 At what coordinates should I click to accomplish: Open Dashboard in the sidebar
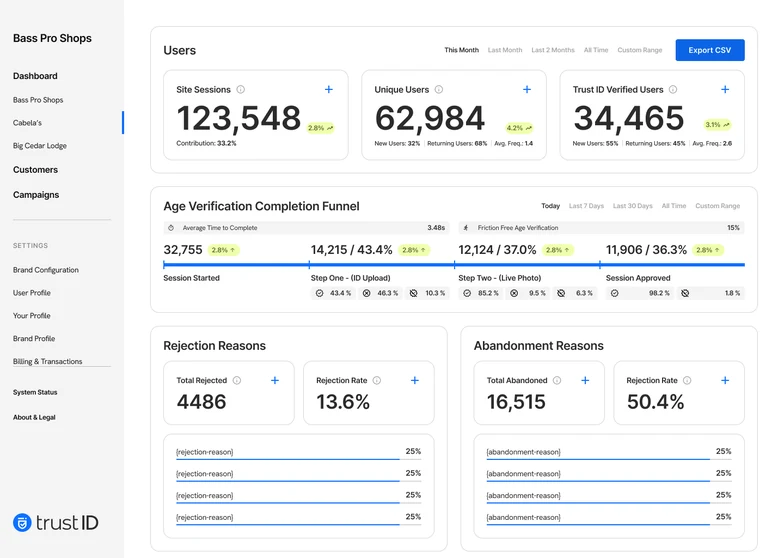pyautogui.click(x=35, y=76)
